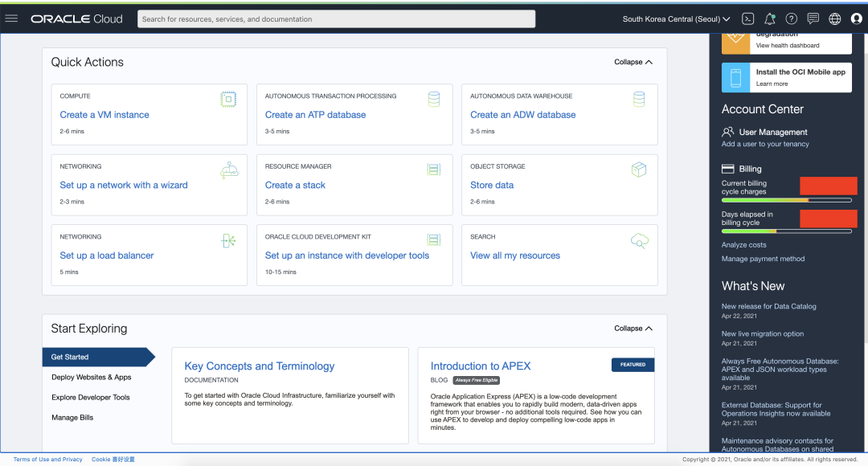
Task: Launch Cloud Shell from header icon
Action: click(747, 18)
